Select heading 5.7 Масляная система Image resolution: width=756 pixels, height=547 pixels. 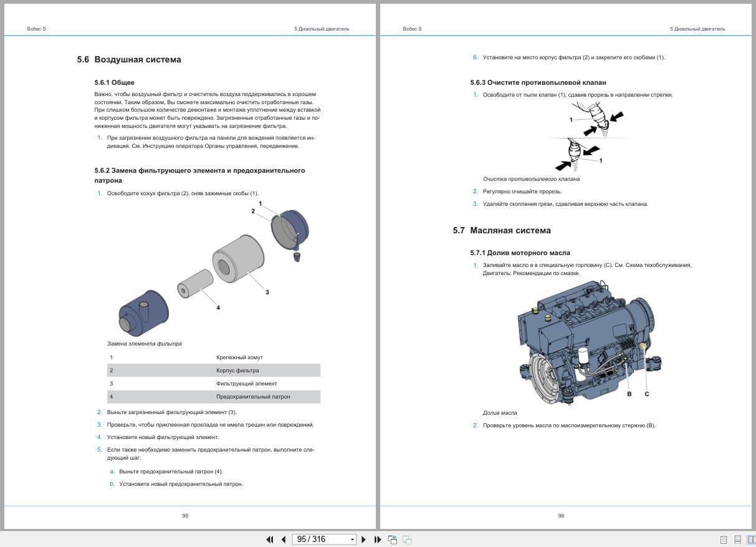(502, 230)
